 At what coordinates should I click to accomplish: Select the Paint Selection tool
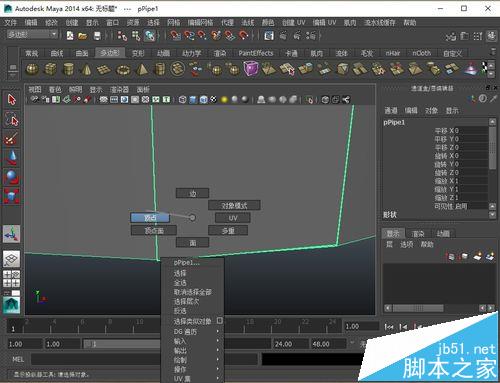point(11,138)
